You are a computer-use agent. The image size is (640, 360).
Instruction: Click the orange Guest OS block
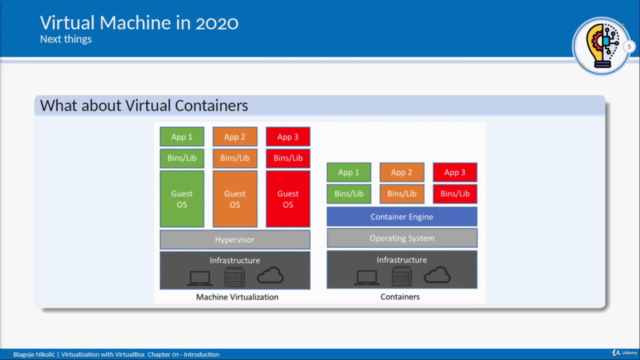[235, 199]
